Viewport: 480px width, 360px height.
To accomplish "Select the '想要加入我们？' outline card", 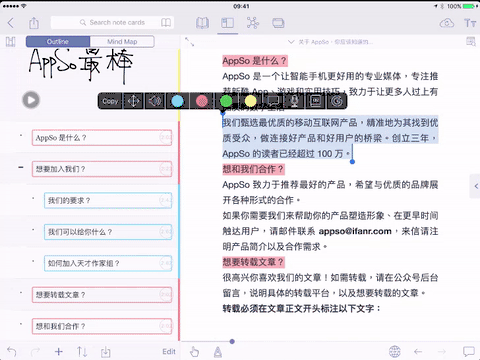I will pyautogui.click(x=102, y=169).
